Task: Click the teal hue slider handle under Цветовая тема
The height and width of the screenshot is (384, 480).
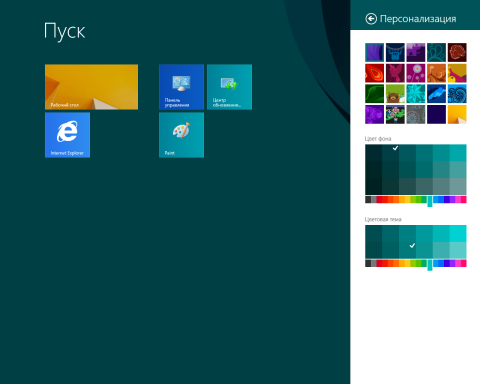Action: pyautogui.click(x=430, y=265)
